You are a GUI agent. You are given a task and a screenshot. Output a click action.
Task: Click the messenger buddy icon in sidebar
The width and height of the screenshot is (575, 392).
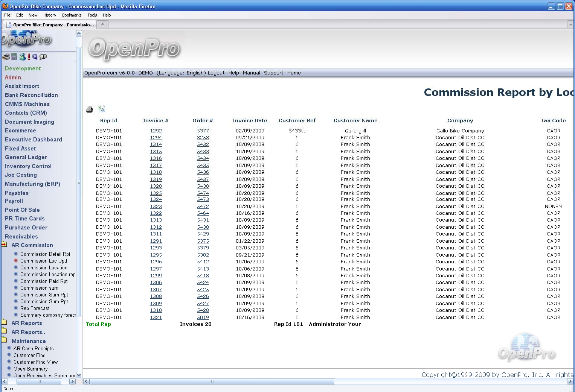coord(22,57)
